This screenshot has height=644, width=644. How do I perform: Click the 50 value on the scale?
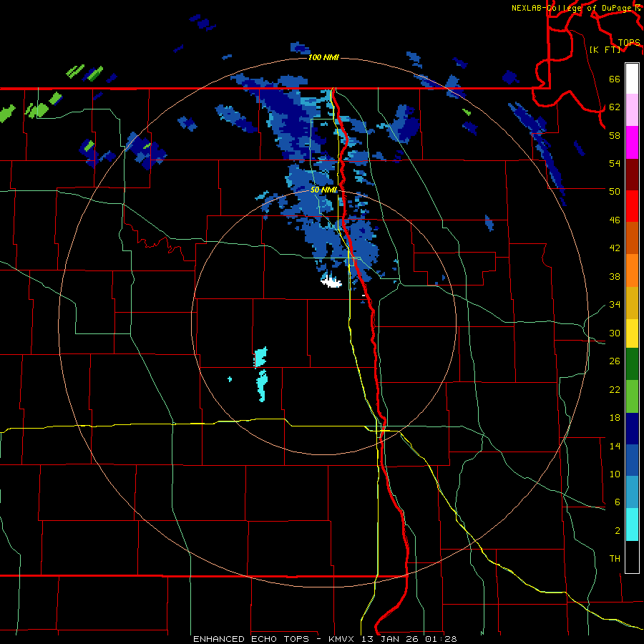615,191
